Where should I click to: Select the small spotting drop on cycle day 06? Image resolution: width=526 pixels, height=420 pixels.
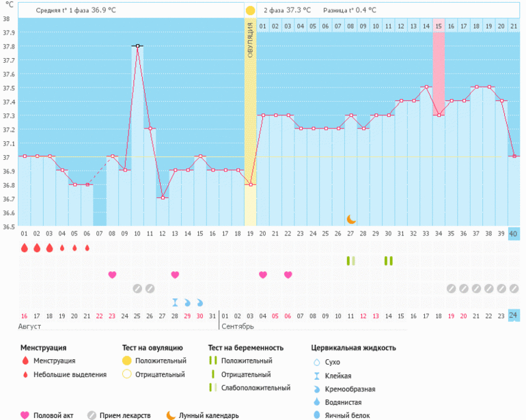coord(87,248)
